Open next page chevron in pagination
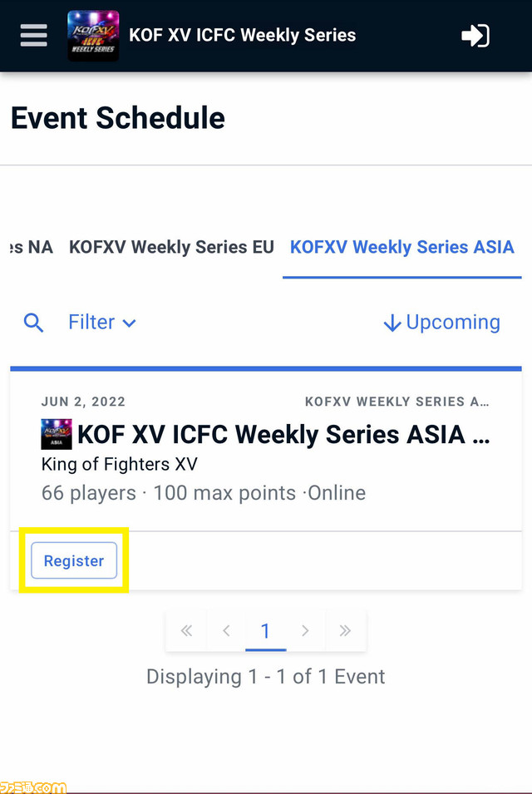532x794 pixels. coord(306,631)
